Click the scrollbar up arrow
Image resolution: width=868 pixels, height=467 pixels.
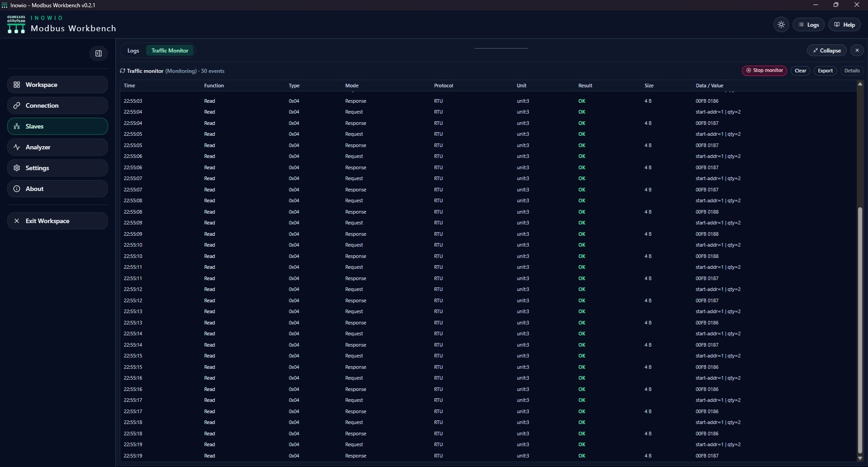coord(860,84)
